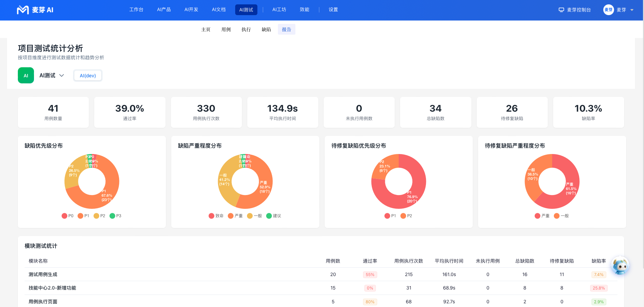The height and width of the screenshot is (307, 644).
Task: Open the 效能 top menu
Action: coord(304,10)
